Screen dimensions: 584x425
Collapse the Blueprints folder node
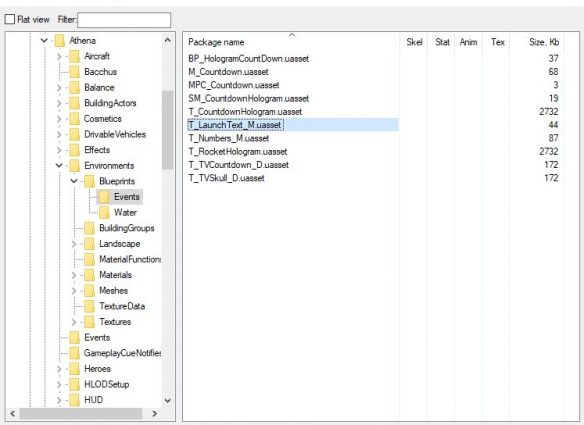(74, 181)
